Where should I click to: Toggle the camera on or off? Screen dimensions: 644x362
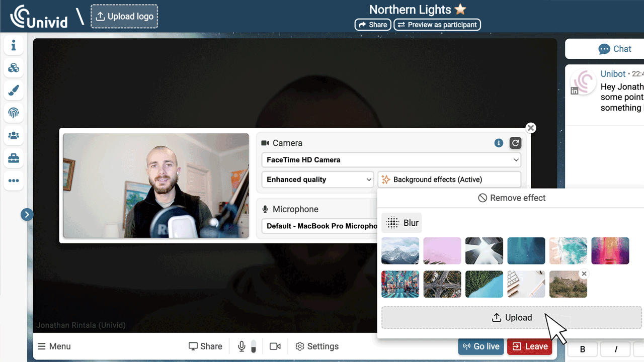click(x=275, y=346)
